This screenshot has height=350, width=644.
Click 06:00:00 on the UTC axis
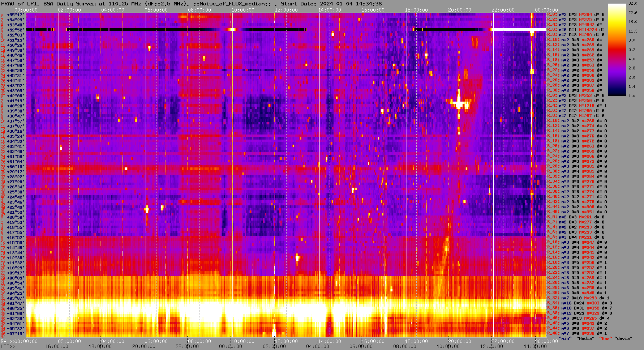361,346
